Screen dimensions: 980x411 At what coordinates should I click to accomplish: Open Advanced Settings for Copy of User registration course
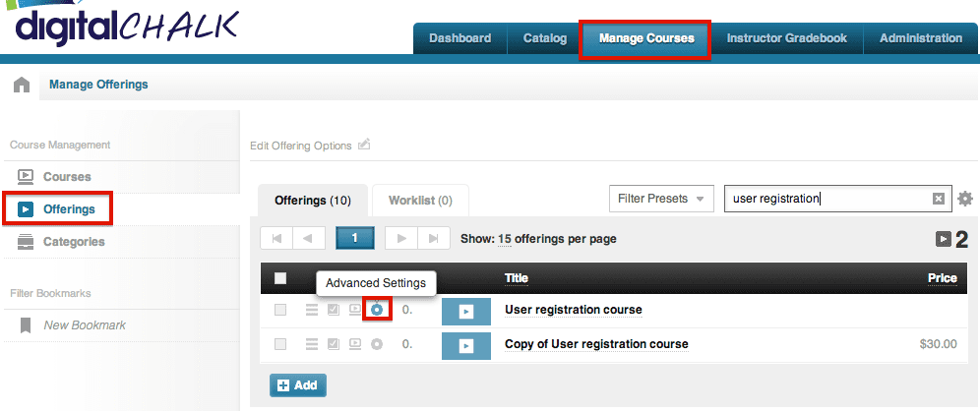click(x=377, y=343)
